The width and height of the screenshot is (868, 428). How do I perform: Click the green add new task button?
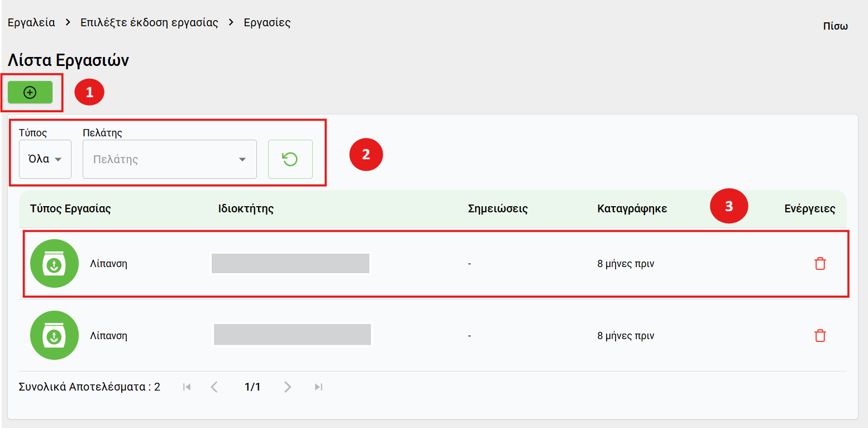[30, 93]
